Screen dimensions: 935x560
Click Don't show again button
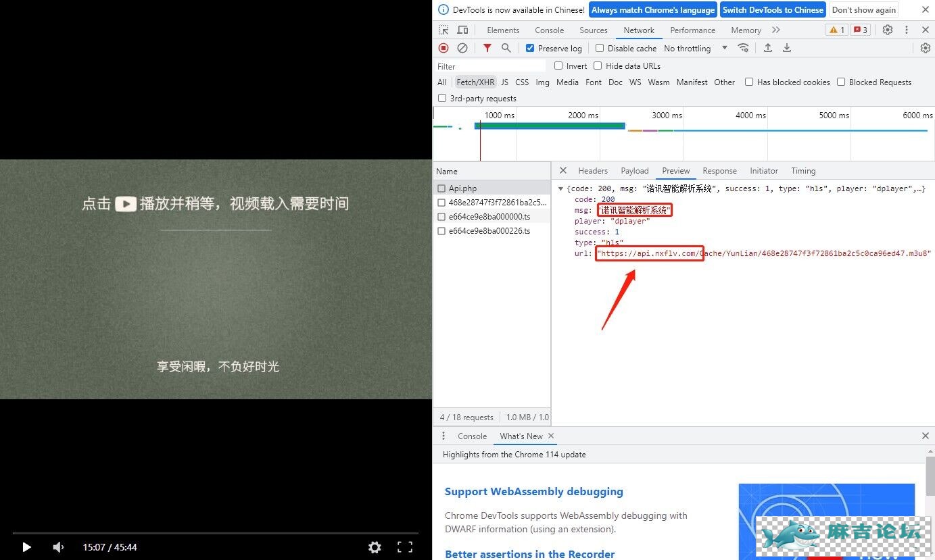pos(863,9)
